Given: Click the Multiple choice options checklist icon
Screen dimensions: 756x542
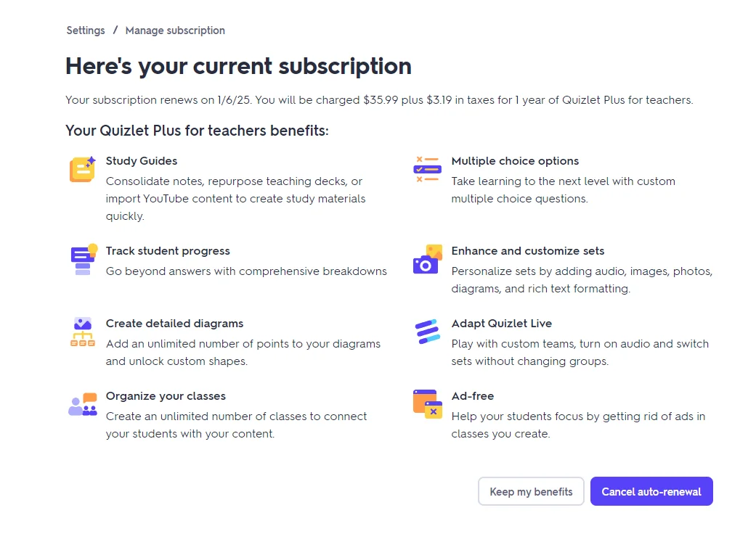Looking at the screenshot, I should pyautogui.click(x=427, y=169).
